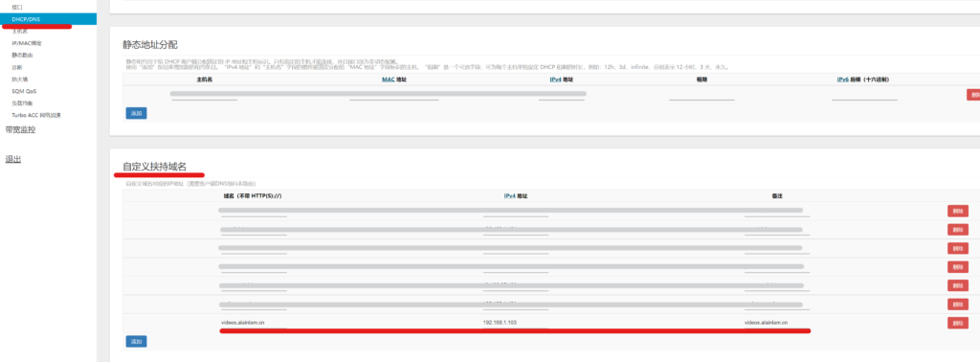Open the 接口 menu item in sidebar
980x362 pixels.
tap(17, 7)
